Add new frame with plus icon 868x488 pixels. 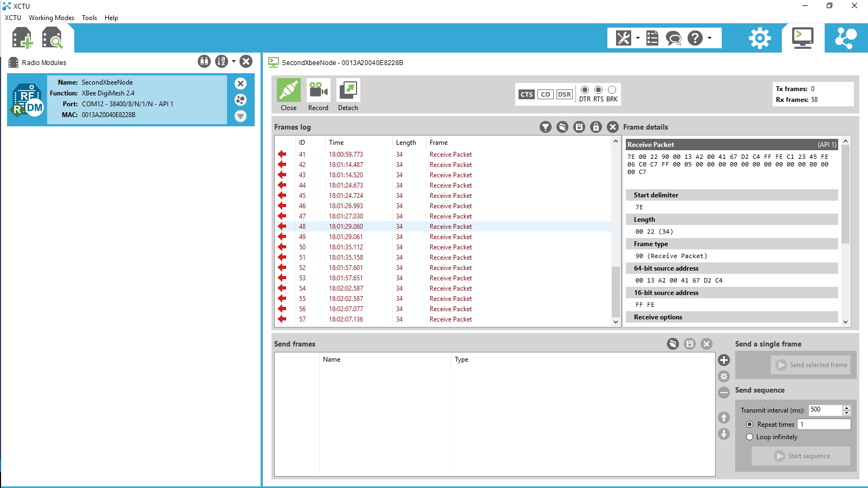tap(724, 360)
